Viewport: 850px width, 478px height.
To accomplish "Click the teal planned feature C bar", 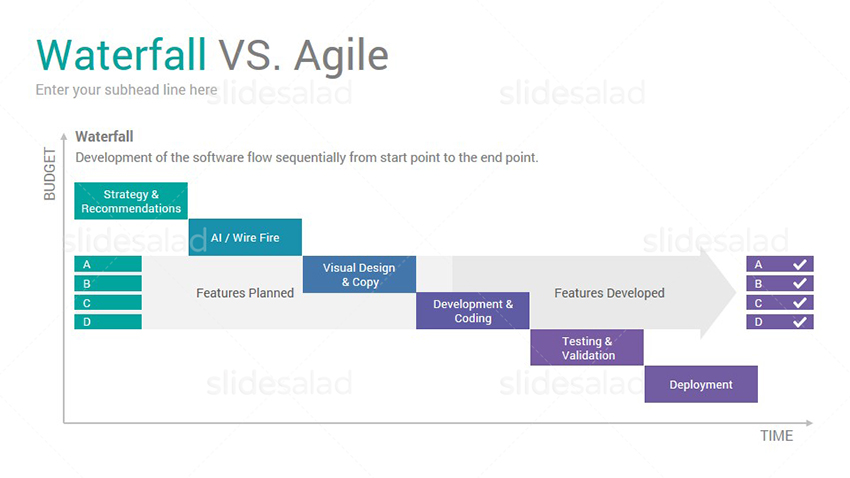I will click(x=108, y=302).
